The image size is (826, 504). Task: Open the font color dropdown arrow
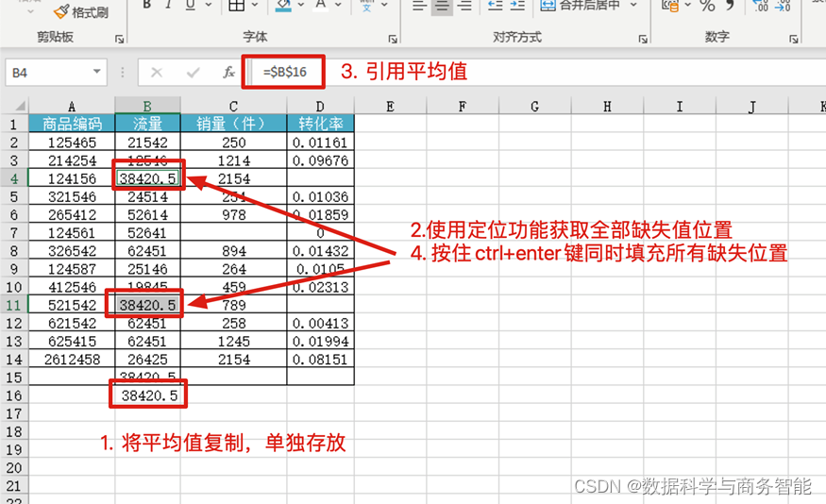point(338,5)
